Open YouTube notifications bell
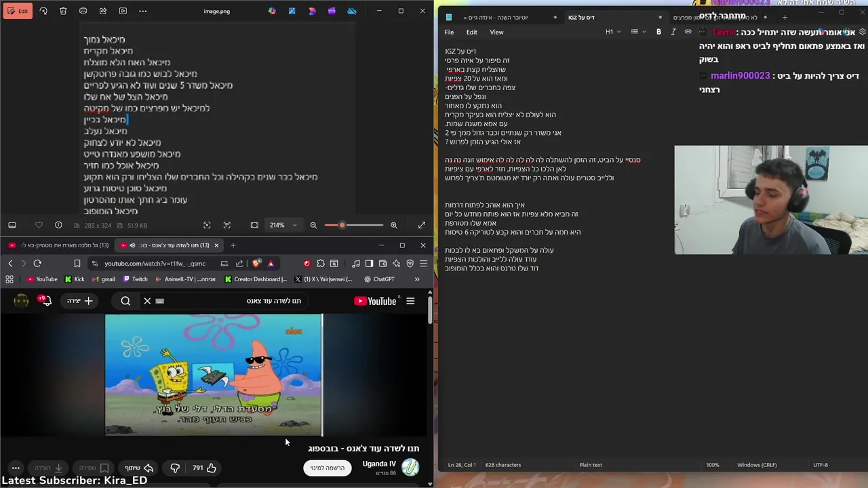The width and height of the screenshot is (868, 488). [x=46, y=301]
